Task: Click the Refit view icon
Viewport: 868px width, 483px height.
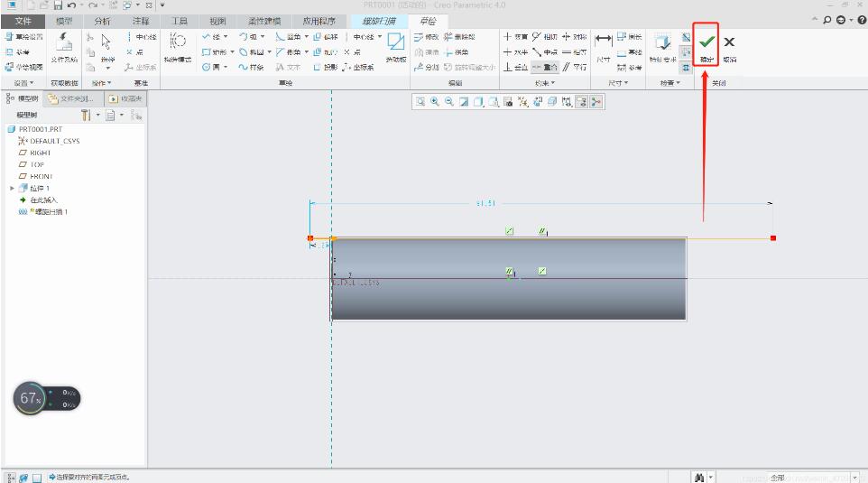Action: (x=420, y=102)
